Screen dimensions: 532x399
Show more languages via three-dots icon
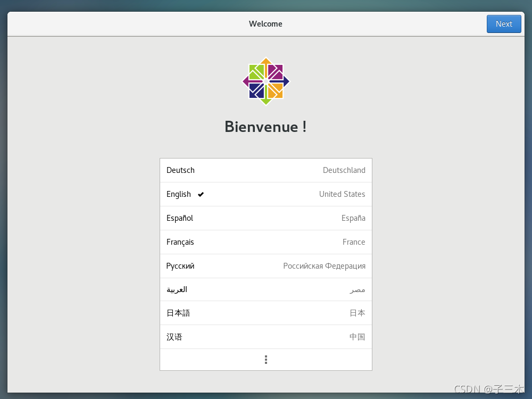click(265, 360)
